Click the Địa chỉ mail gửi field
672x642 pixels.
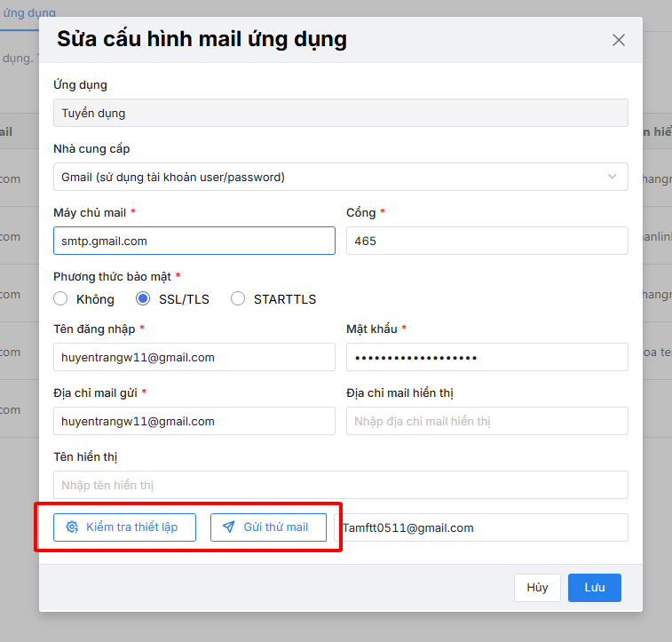point(194,421)
